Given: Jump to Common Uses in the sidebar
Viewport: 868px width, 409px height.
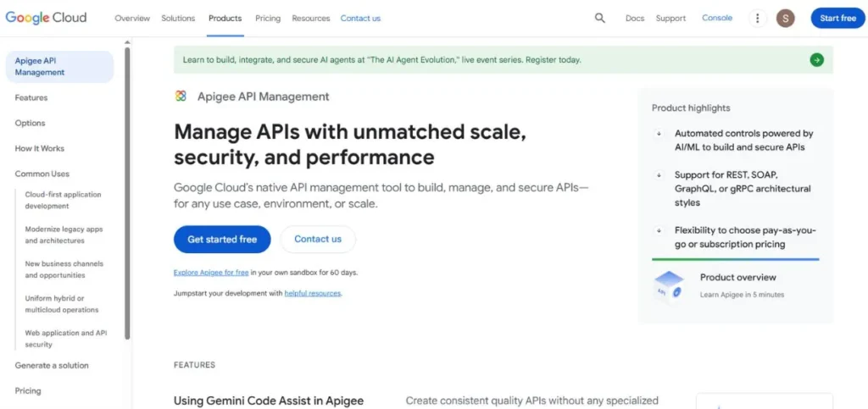Looking at the screenshot, I should coord(42,174).
